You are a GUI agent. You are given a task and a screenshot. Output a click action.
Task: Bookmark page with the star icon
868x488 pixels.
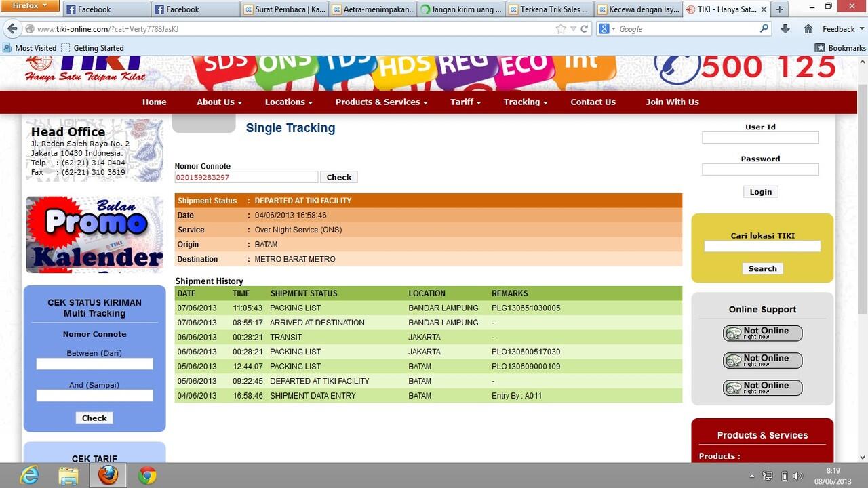(561, 28)
